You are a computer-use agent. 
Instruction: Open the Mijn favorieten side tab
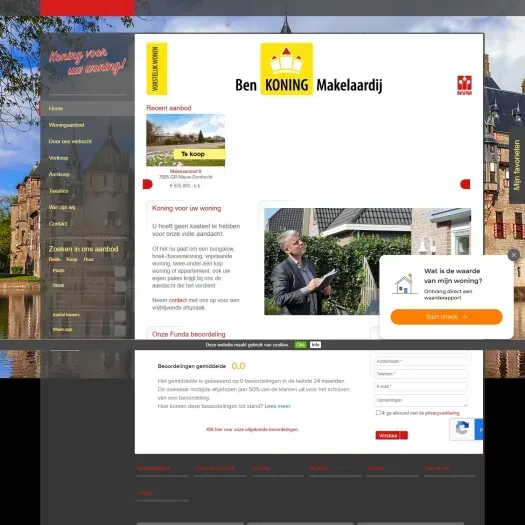[x=517, y=165]
